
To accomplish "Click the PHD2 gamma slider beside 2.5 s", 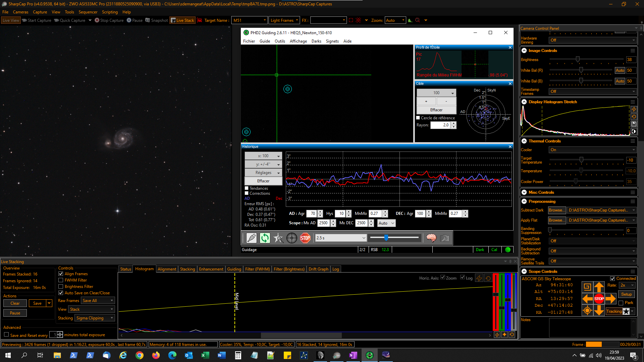I will (394, 238).
